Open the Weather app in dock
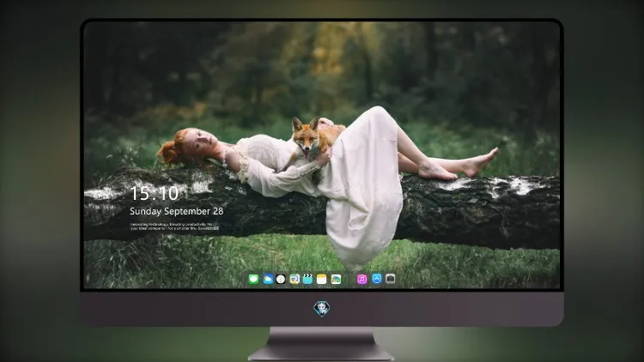 pyautogui.click(x=268, y=279)
